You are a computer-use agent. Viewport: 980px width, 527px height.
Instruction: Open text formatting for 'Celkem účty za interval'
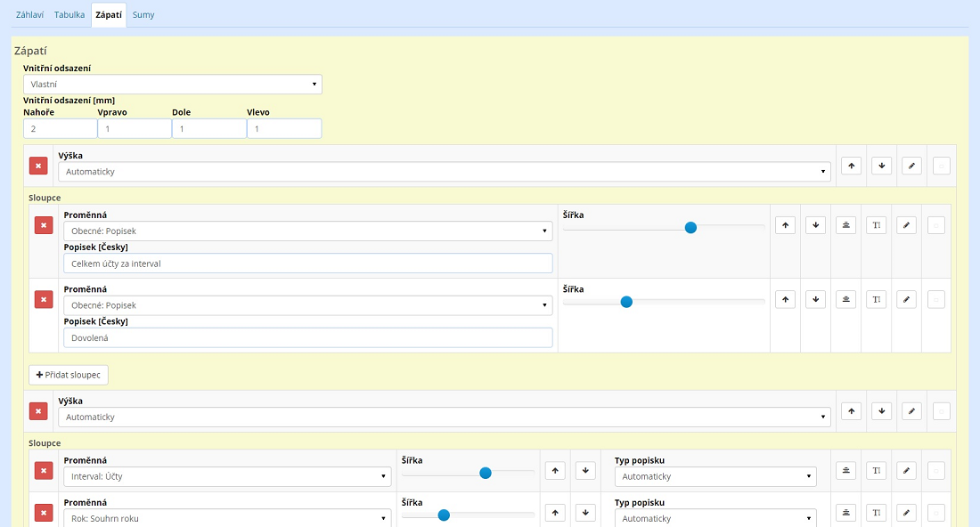click(x=876, y=225)
